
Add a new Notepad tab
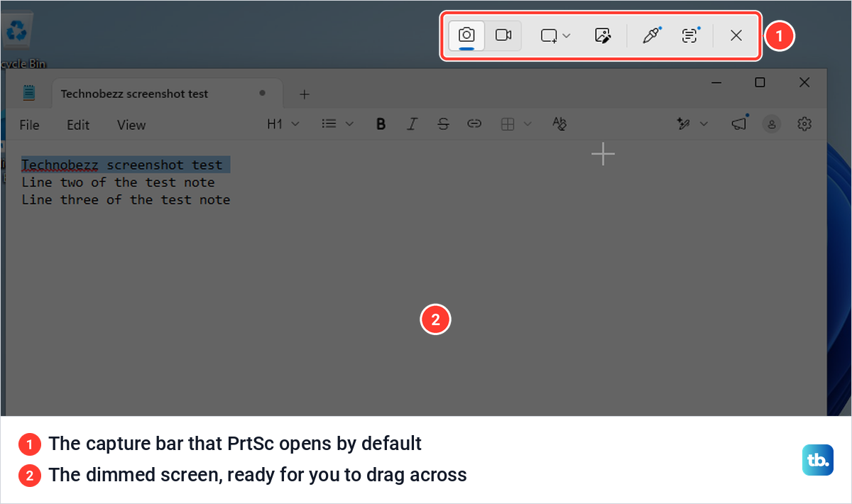point(304,94)
